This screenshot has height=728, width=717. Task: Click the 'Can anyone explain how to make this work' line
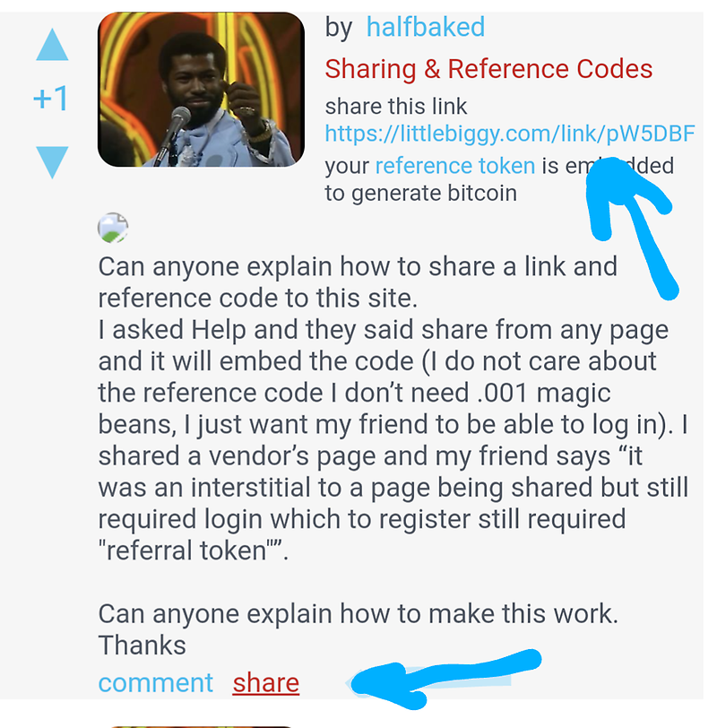[x=358, y=614]
